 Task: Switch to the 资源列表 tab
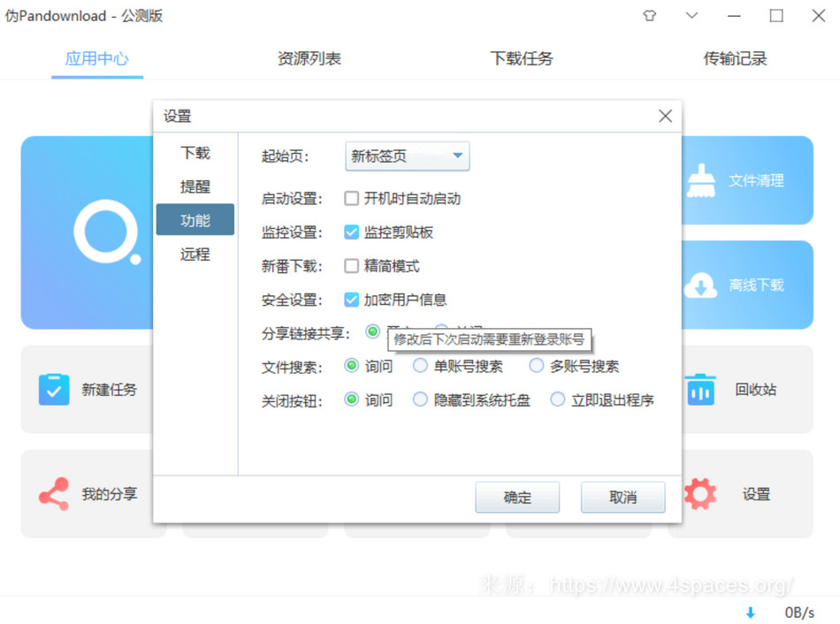pyautogui.click(x=309, y=59)
